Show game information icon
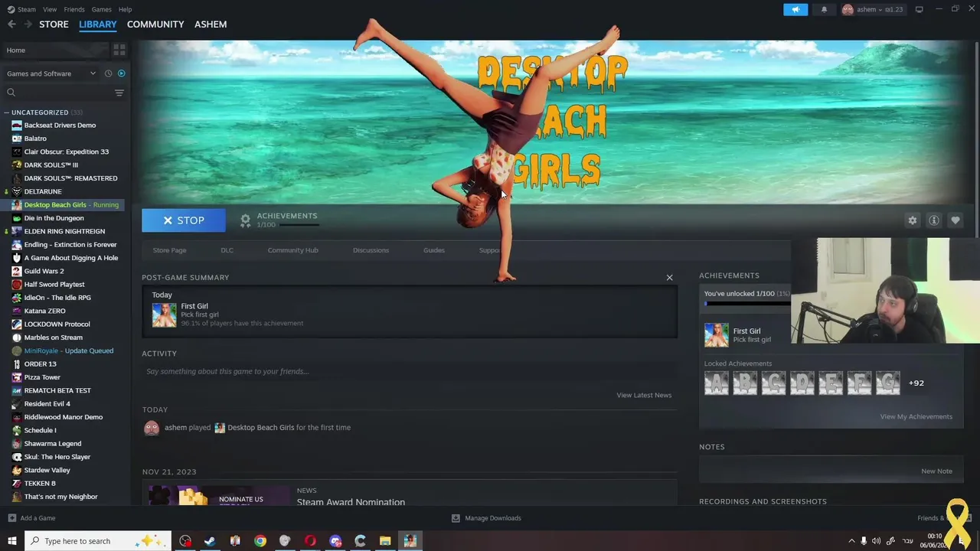The height and width of the screenshot is (551, 980). pyautogui.click(x=933, y=220)
